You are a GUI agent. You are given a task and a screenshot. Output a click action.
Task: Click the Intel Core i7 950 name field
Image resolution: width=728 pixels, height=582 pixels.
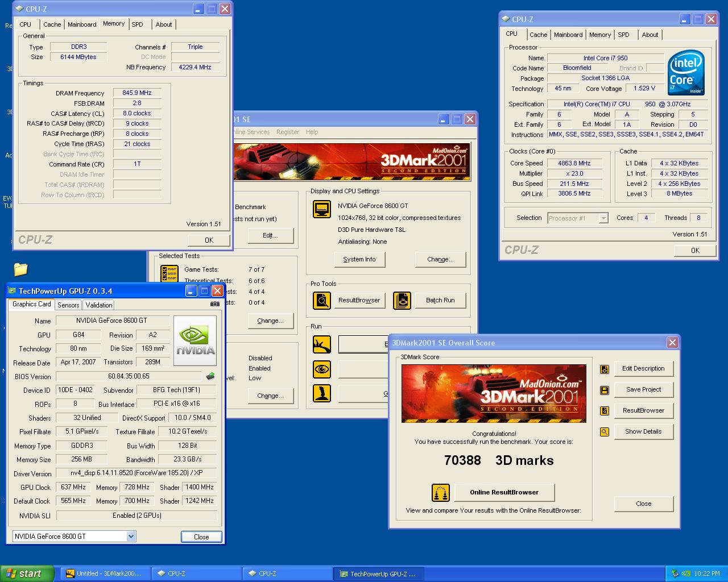(605, 58)
